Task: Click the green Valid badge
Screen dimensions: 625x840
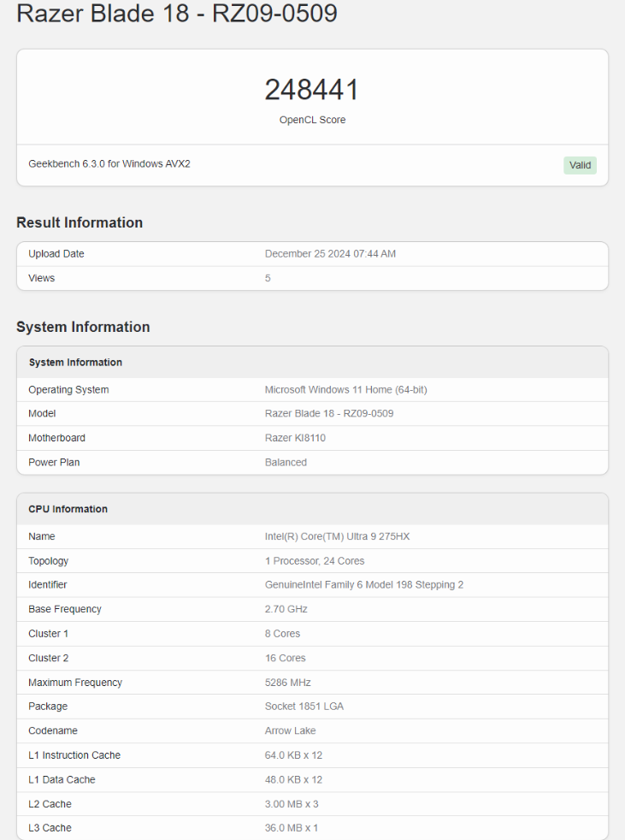Action: (x=580, y=165)
